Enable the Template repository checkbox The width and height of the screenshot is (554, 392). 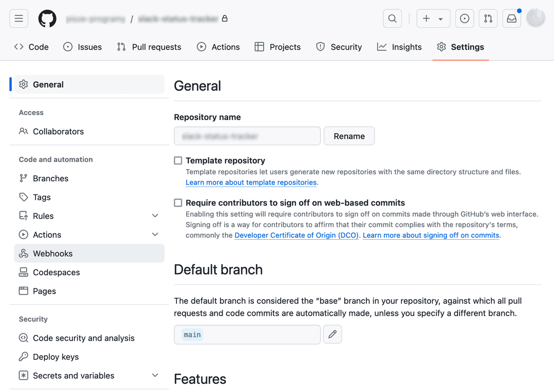[x=177, y=160]
